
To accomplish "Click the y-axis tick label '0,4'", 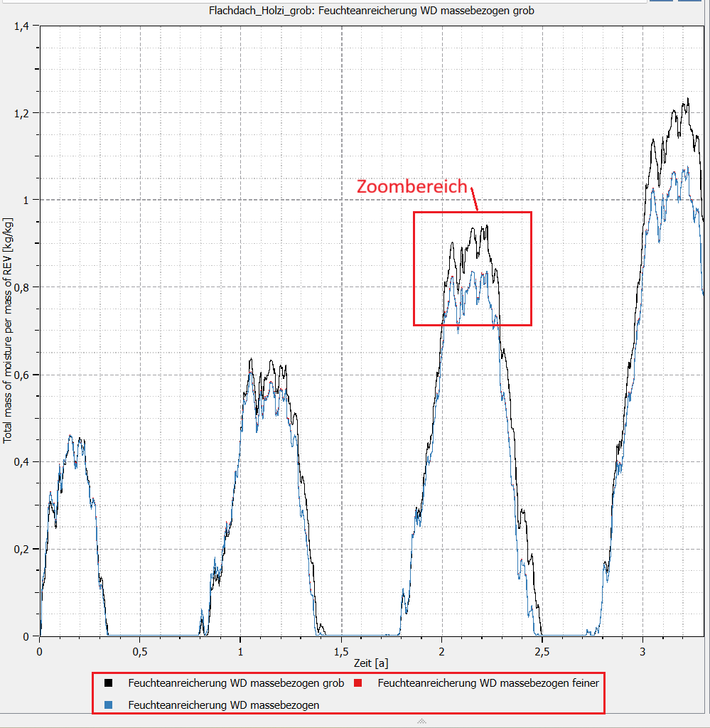I will pyautogui.click(x=21, y=462).
